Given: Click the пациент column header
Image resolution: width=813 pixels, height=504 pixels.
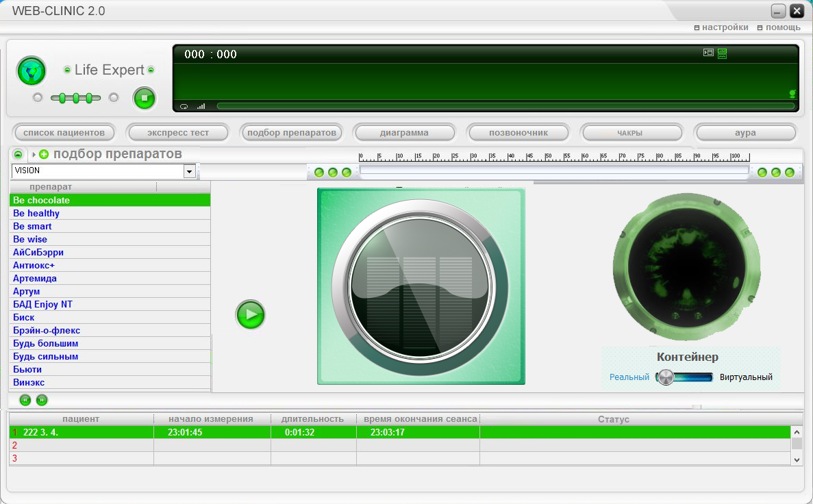Looking at the screenshot, I should click(x=82, y=419).
